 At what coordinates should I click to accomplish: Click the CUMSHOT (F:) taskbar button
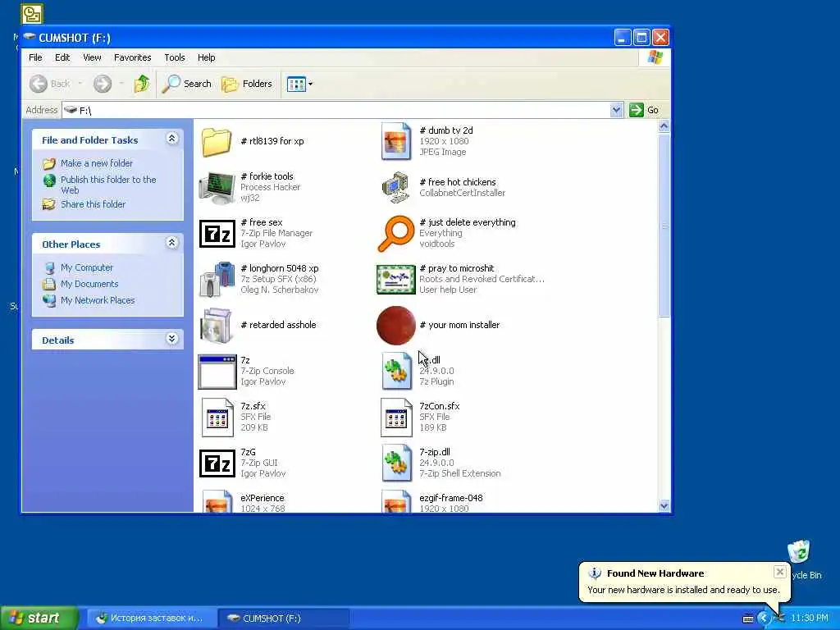point(284,619)
